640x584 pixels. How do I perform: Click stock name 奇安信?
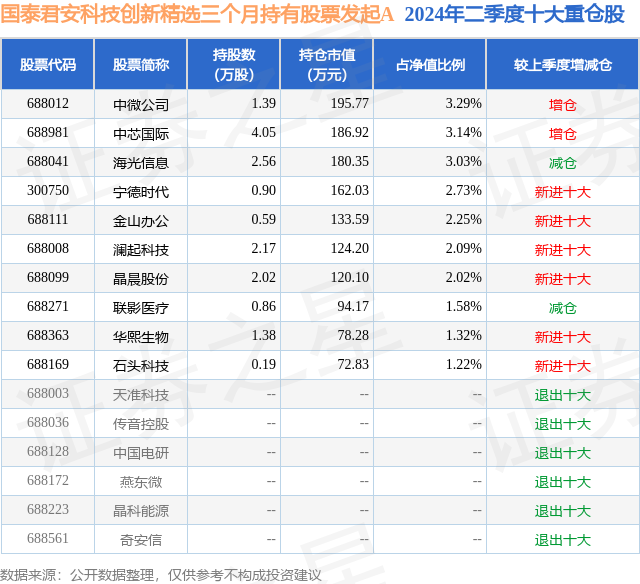point(141,540)
